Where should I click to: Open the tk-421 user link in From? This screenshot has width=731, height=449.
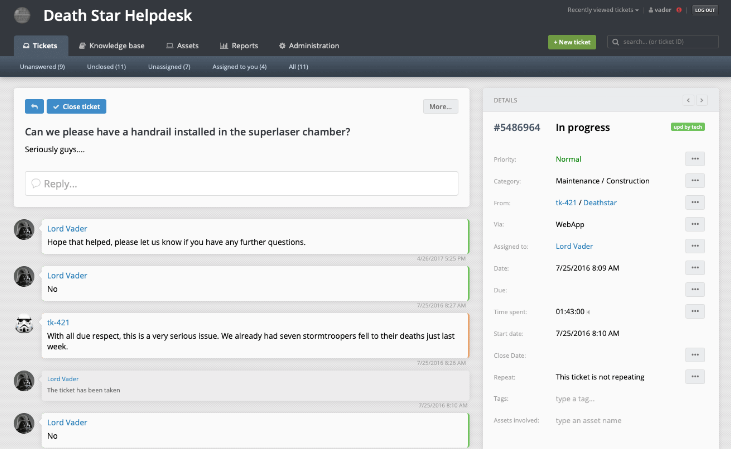tap(566, 202)
